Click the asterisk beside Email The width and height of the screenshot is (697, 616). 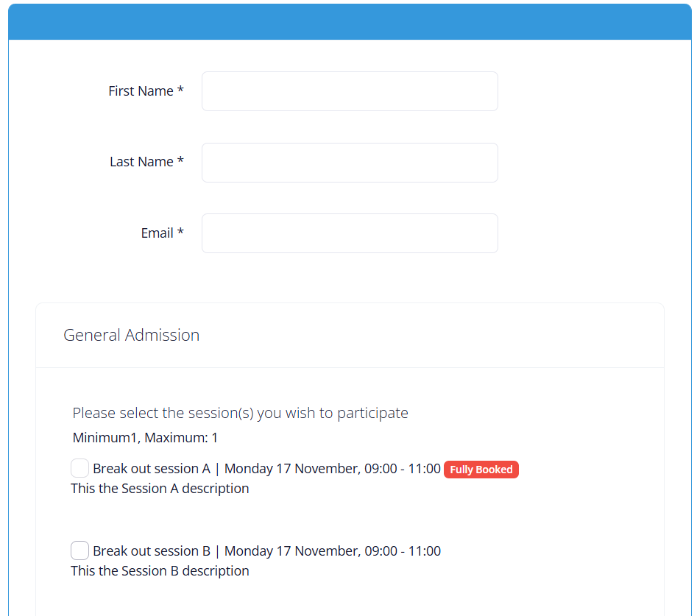pyautogui.click(x=180, y=233)
